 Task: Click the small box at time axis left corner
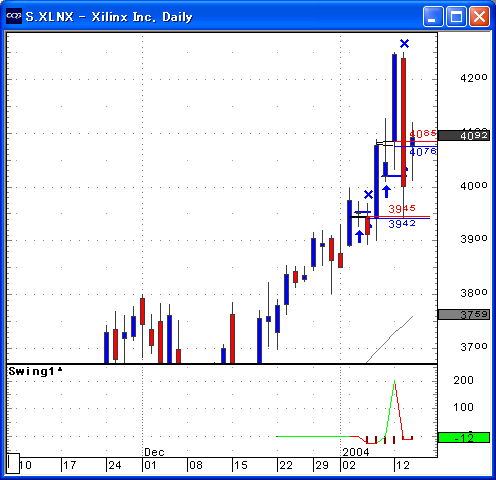coord(13,463)
